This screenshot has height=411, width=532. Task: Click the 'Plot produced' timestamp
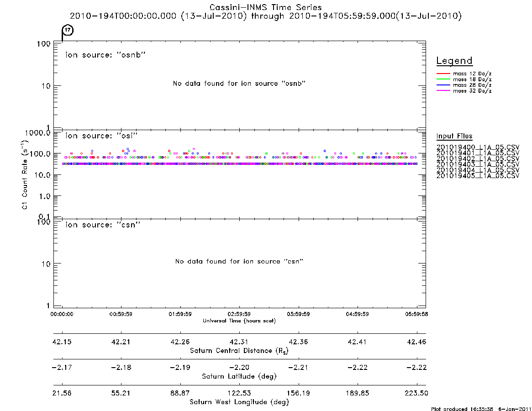tap(481, 409)
